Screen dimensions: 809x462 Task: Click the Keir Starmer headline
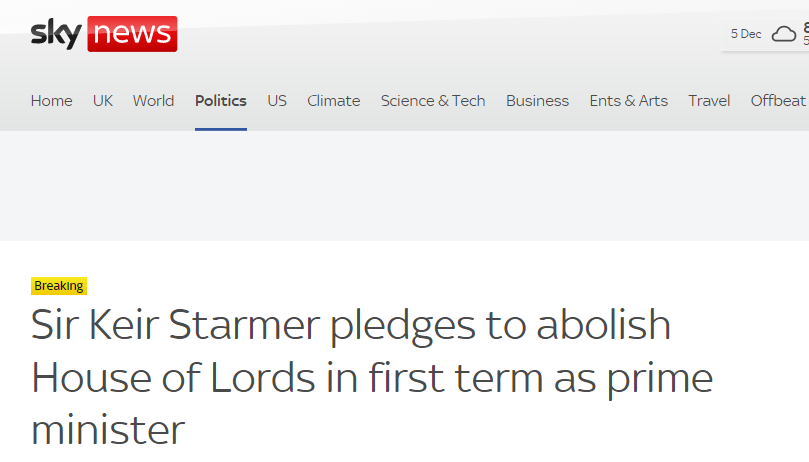(x=371, y=376)
